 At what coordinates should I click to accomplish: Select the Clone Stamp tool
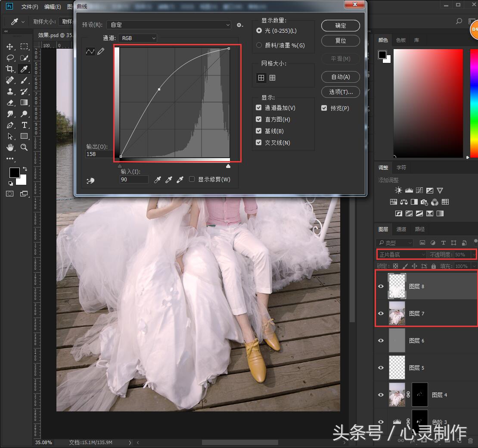coord(9,91)
